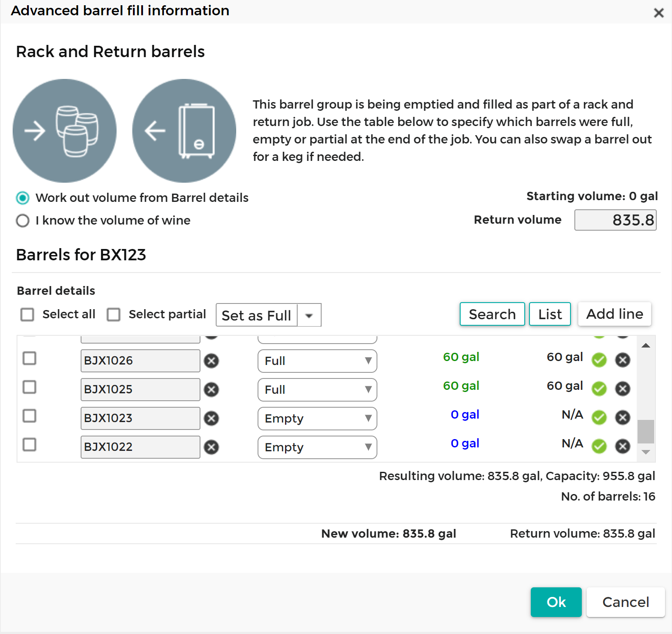
Task: Click green '60 gal' volume in BJX1026 row
Action: [x=461, y=357]
